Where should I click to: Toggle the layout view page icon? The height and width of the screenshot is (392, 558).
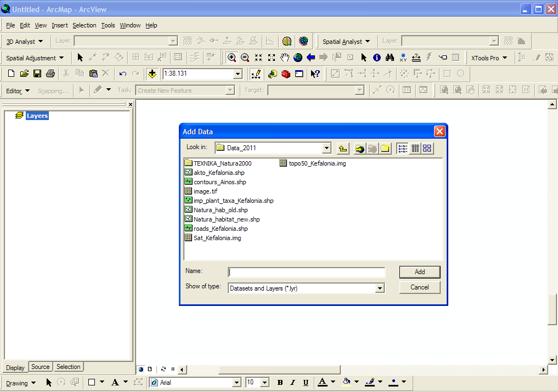150,369
